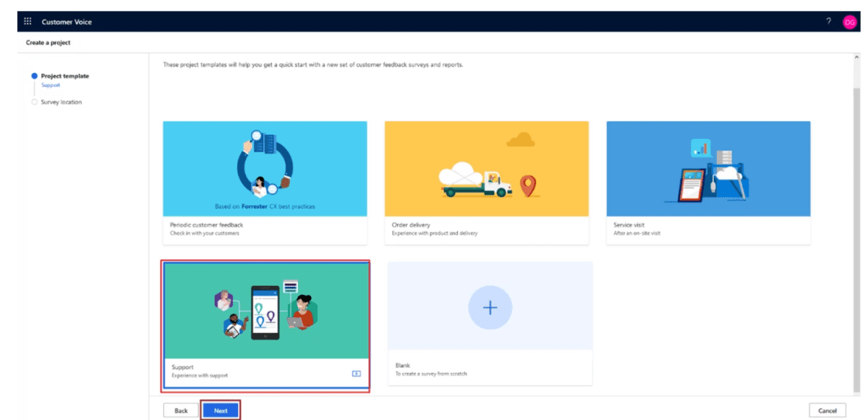868x420 pixels.
Task: Click the Create a project breadcrumb
Action: (x=49, y=42)
